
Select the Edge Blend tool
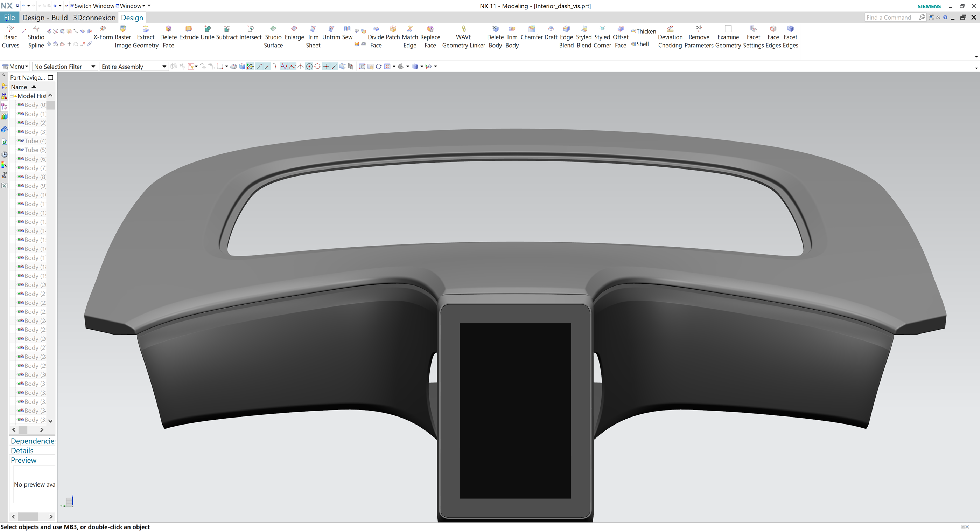pos(566,37)
